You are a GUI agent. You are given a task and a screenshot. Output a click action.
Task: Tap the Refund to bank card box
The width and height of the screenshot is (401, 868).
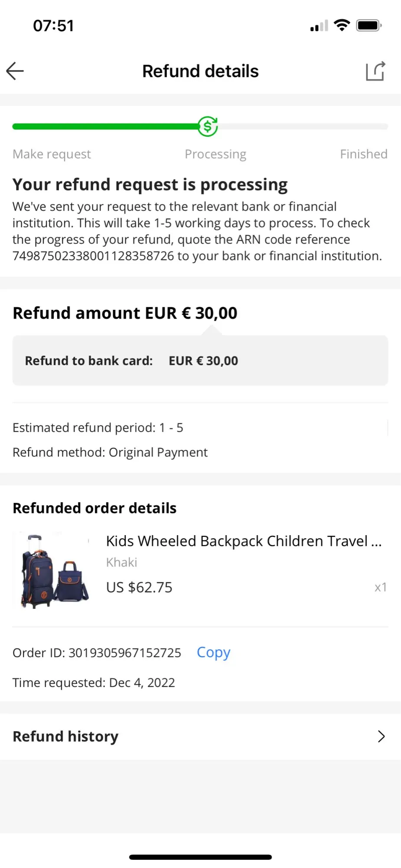click(200, 360)
